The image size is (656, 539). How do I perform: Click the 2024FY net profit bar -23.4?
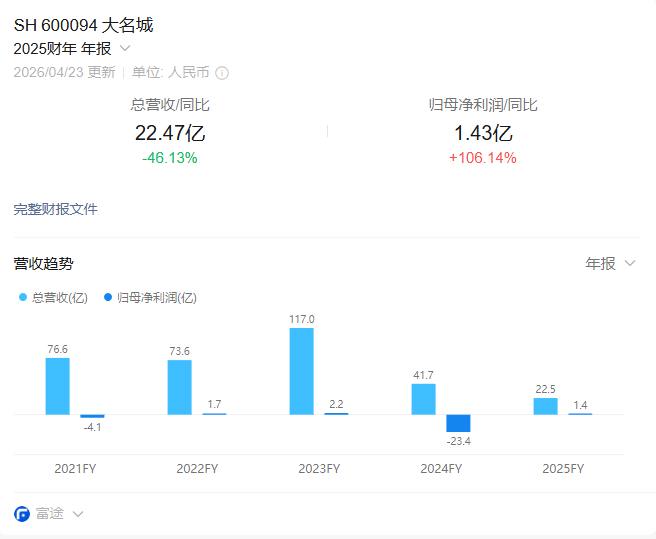point(458,423)
